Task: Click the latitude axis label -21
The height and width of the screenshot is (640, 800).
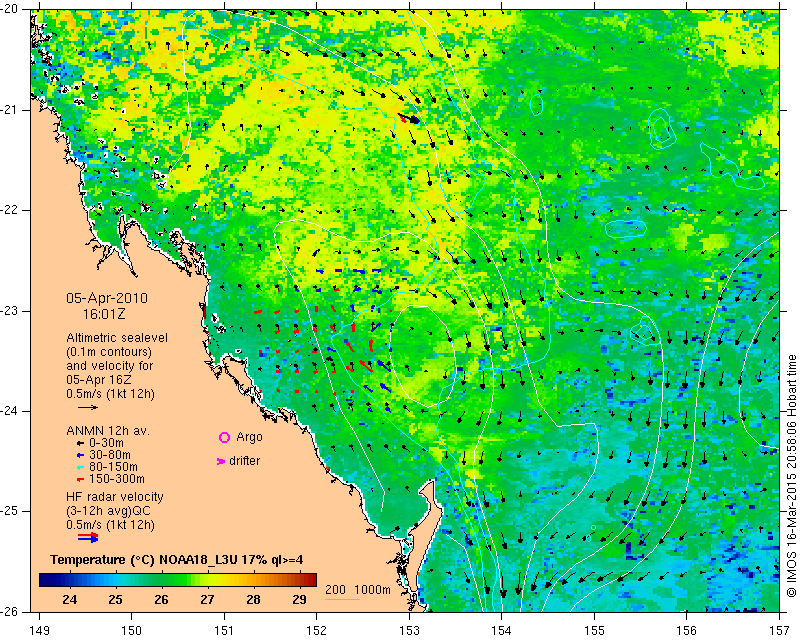Action: click(x=9, y=110)
